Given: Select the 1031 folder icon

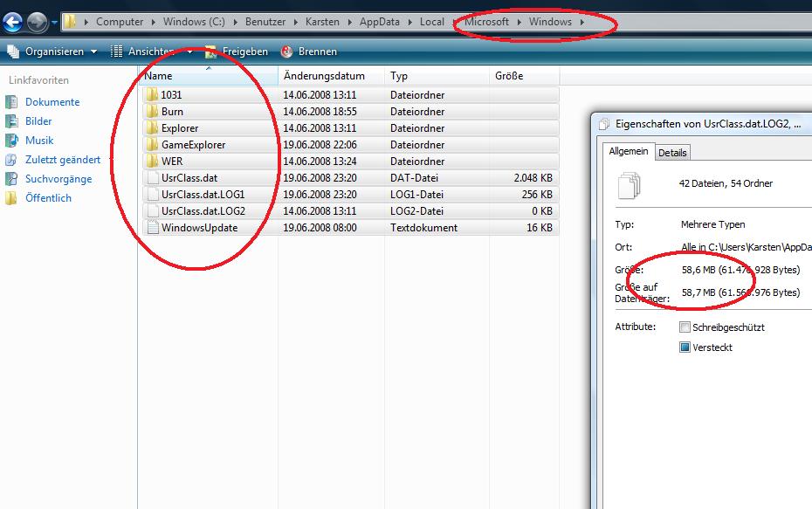Looking at the screenshot, I should 152,95.
